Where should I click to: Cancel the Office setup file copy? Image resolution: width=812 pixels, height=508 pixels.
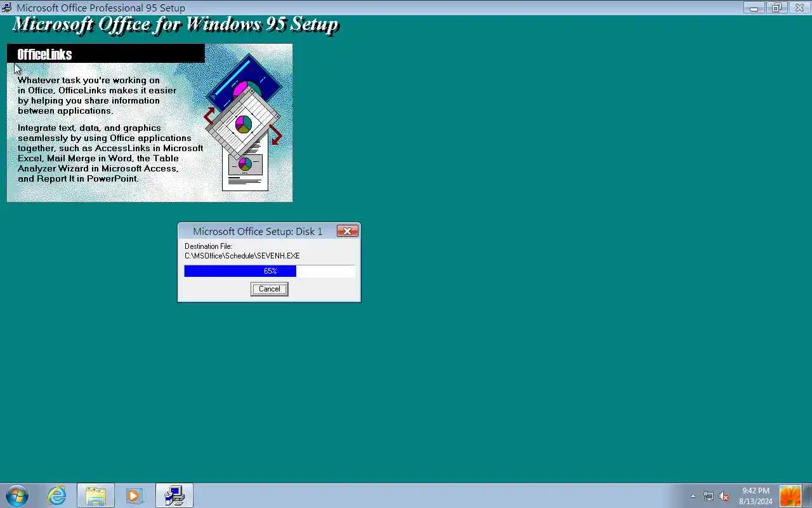tap(269, 289)
